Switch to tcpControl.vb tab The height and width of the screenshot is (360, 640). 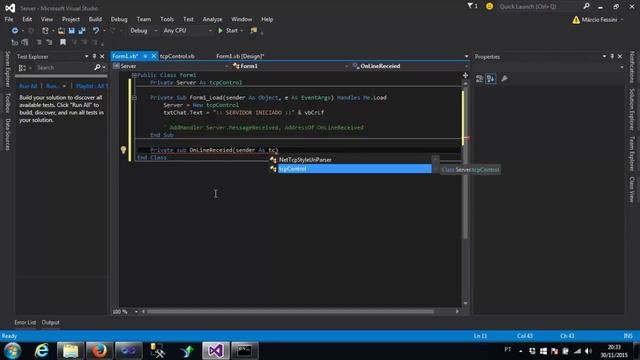[177, 56]
